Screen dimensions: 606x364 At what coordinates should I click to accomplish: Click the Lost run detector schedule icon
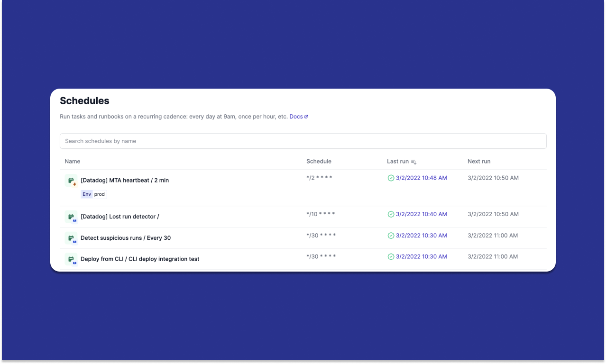tap(71, 217)
